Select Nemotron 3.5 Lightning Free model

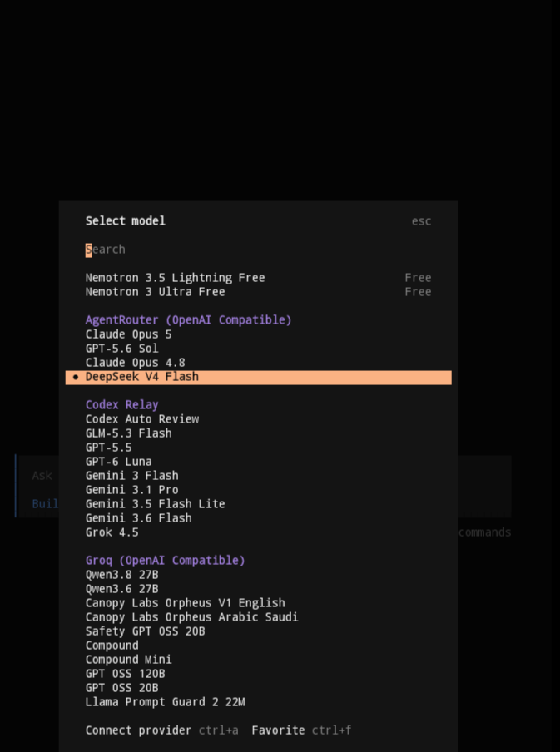coord(258,278)
